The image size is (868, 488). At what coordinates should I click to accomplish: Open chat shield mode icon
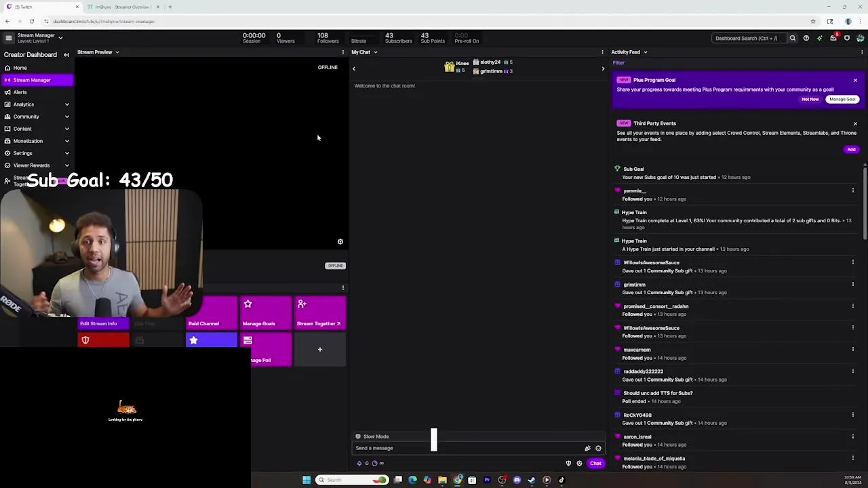tap(568, 464)
